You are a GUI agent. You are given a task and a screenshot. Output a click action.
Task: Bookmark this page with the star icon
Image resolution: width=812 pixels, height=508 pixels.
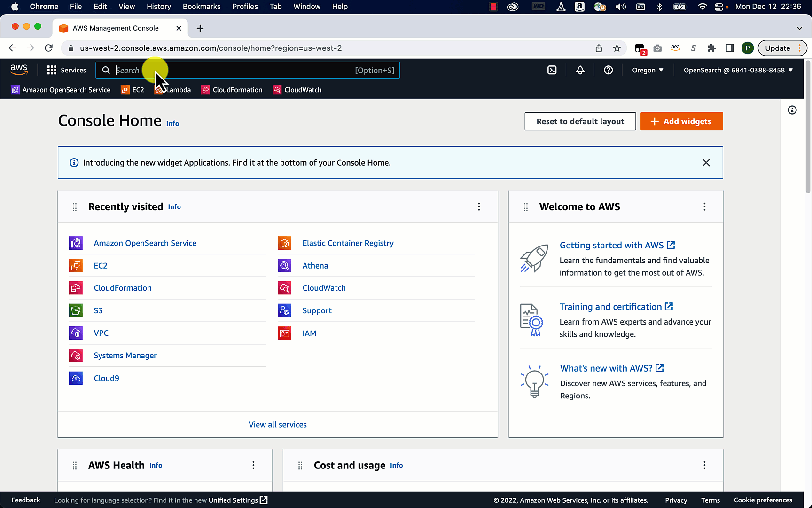coord(617,48)
